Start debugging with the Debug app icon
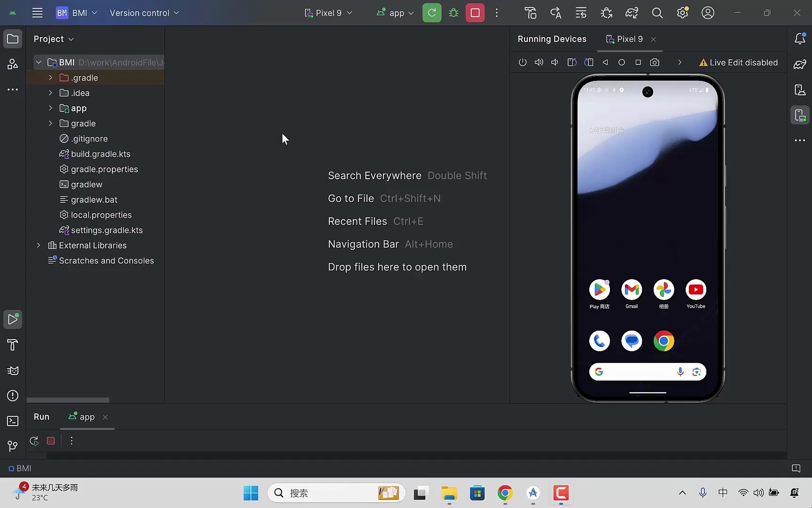Image resolution: width=812 pixels, height=508 pixels. (453, 13)
